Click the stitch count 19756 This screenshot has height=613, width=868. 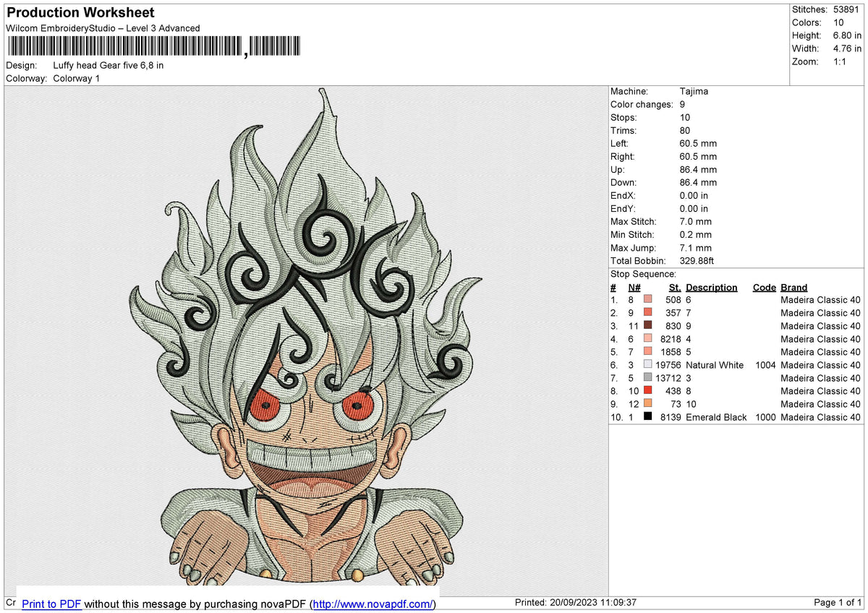[x=668, y=365]
